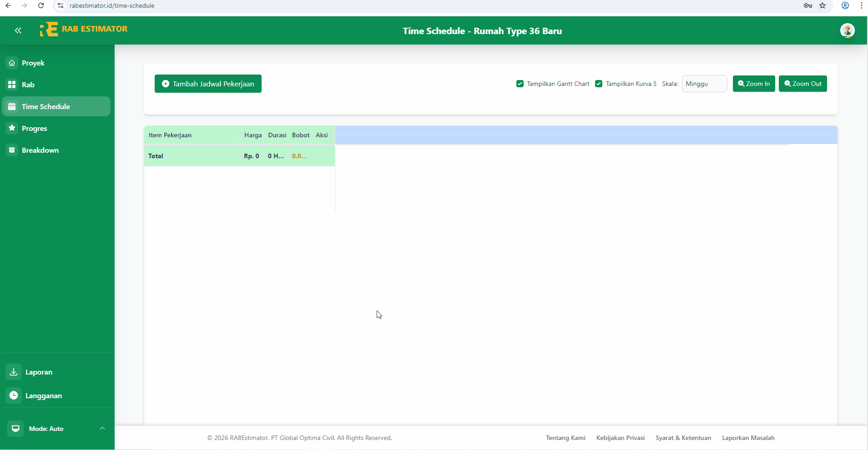Disable Tampilkan Gantt Chart
Image resolution: width=868 pixels, height=450 pixels.
point(520,84)
